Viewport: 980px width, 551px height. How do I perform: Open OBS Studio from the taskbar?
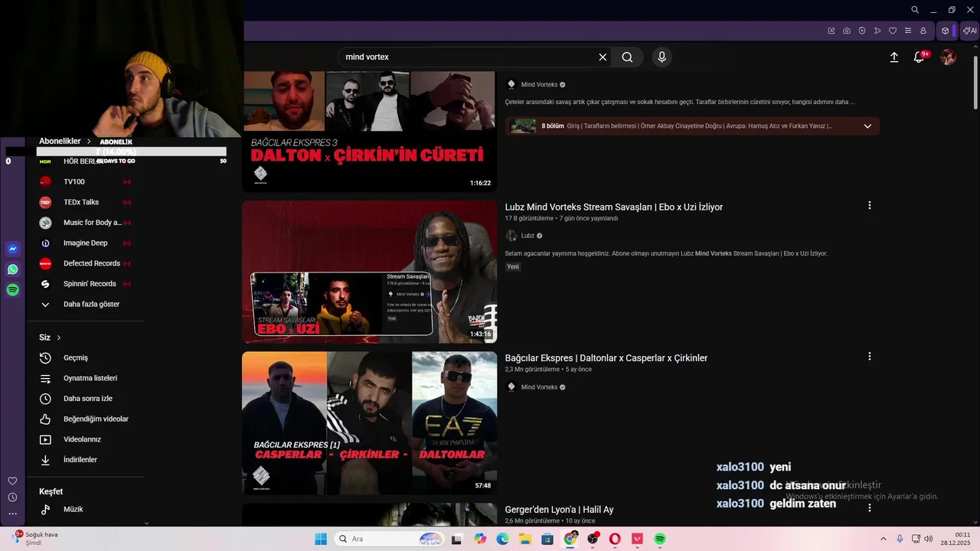(x=593, y=539)
